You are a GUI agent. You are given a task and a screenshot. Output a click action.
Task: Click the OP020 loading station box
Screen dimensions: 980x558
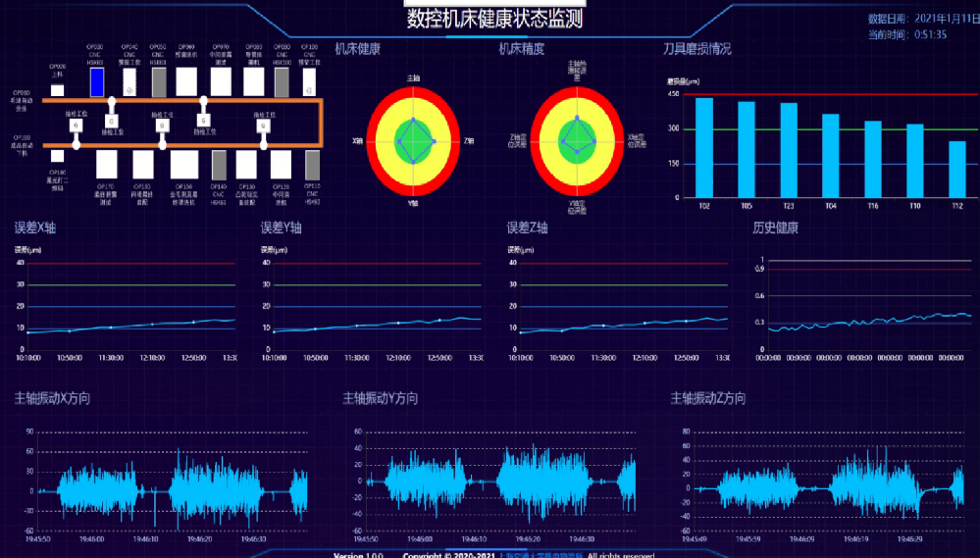coord(58,90)
